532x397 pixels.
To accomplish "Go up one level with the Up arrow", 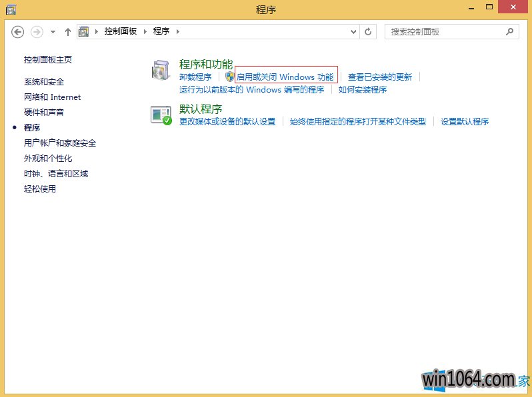I will coord(68,32).
